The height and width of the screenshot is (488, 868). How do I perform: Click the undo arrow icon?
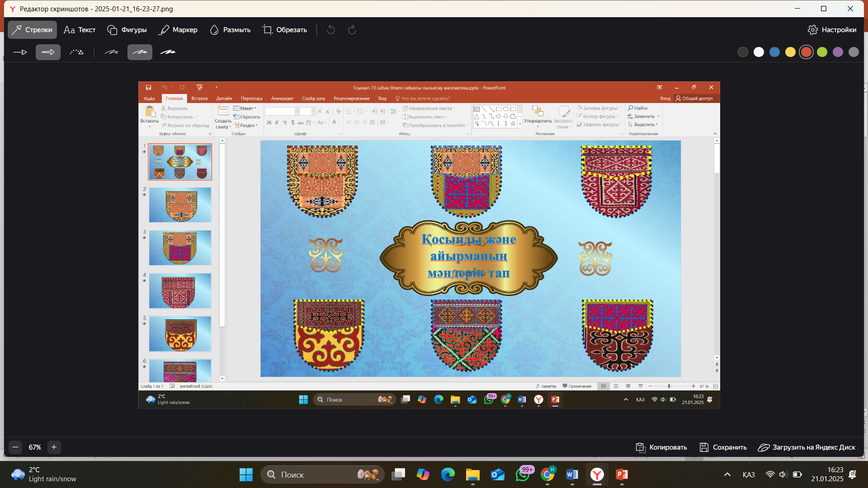click(x=331, y=30)
